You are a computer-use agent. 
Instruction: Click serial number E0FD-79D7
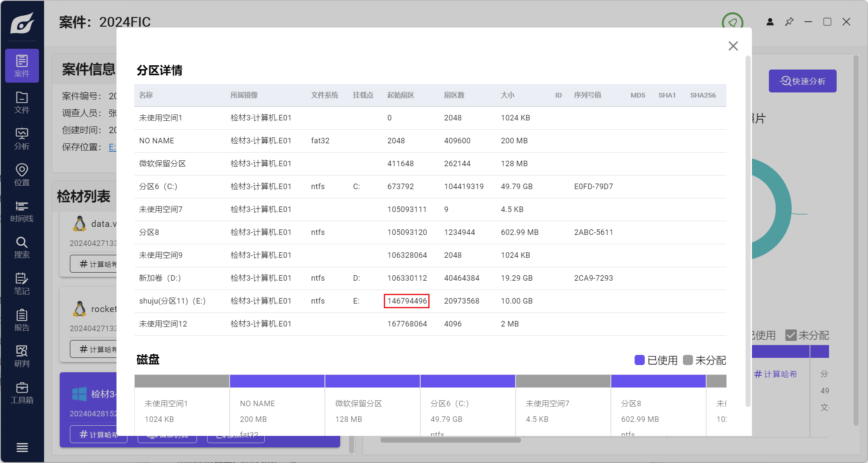[x=593, y=187]
